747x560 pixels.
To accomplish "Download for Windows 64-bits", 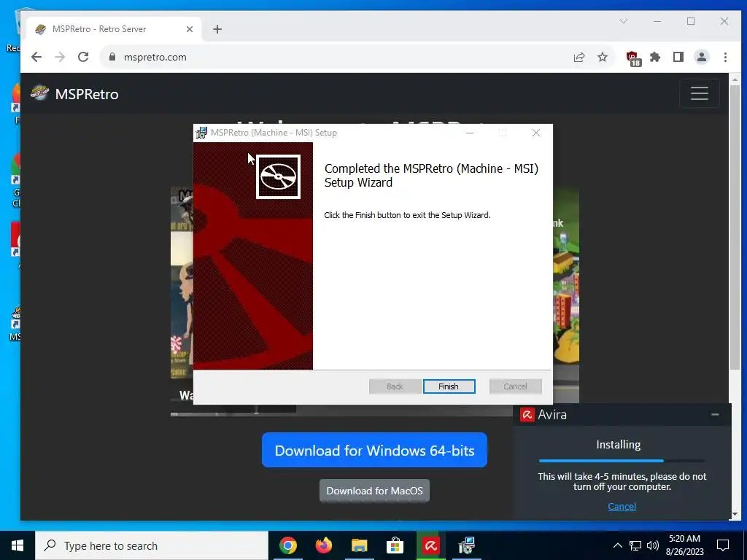I will [374, 450].
